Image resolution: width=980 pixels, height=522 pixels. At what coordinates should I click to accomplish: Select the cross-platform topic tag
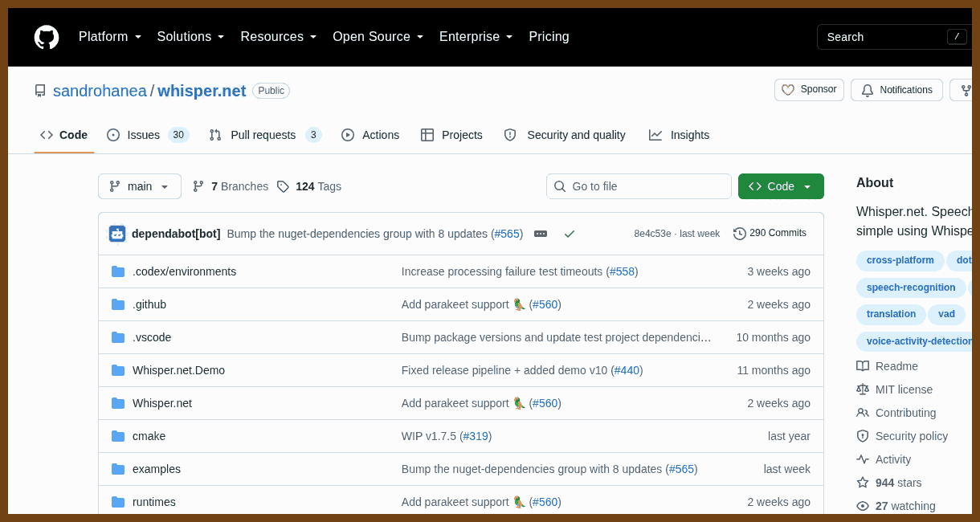pos(900,260)
